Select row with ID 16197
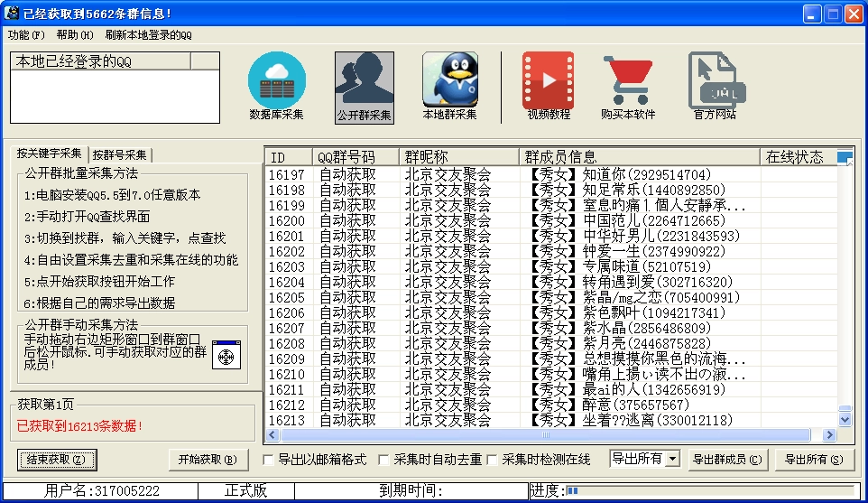Screen dimensions: 868x503 [551, 174]
